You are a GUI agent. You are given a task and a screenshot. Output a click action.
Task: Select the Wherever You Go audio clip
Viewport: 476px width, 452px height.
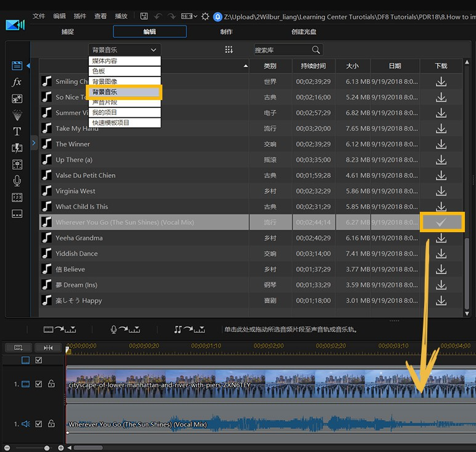pyautogui.click(x=271, y=424)
